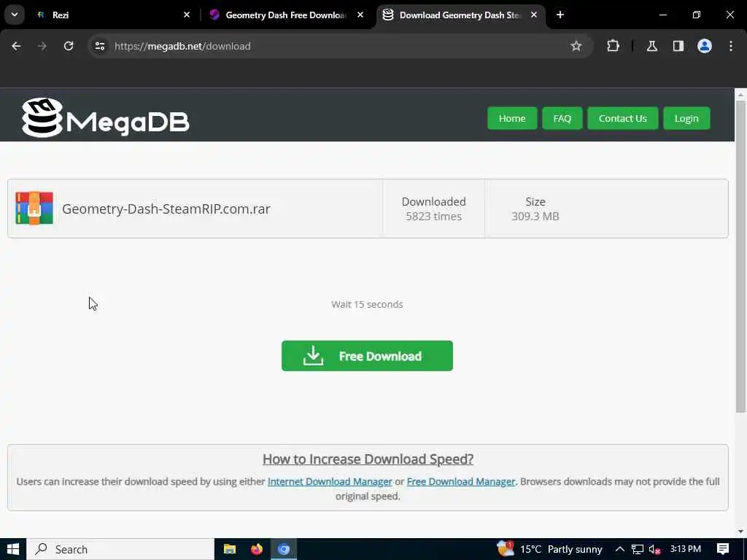
Task: Click the Size 309.3 MB text
Action: 535,209
